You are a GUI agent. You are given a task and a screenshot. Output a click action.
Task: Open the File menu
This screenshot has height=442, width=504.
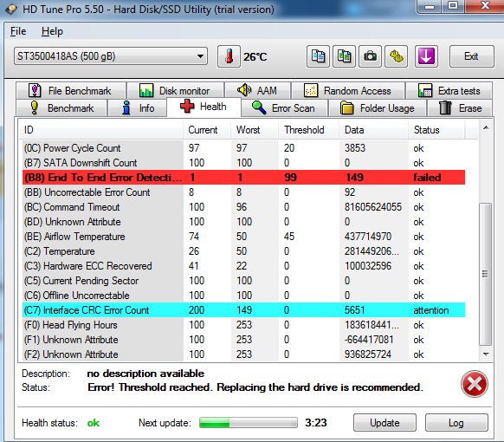(18, 31)
